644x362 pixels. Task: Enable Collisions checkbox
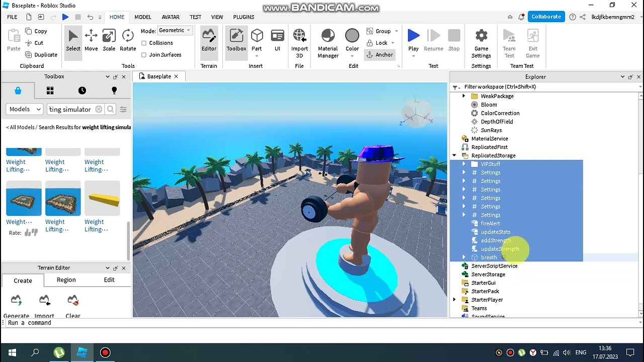click(144, 43)
